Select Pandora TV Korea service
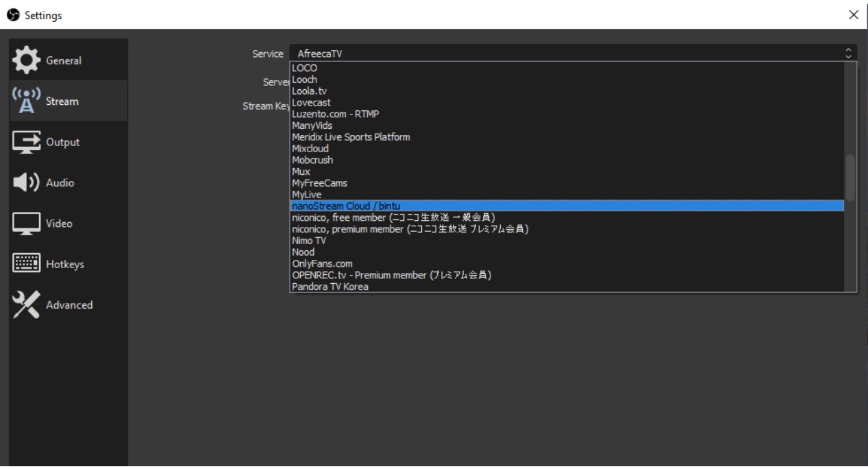Screen dimensions: 868x469 (x=567, y=287)
